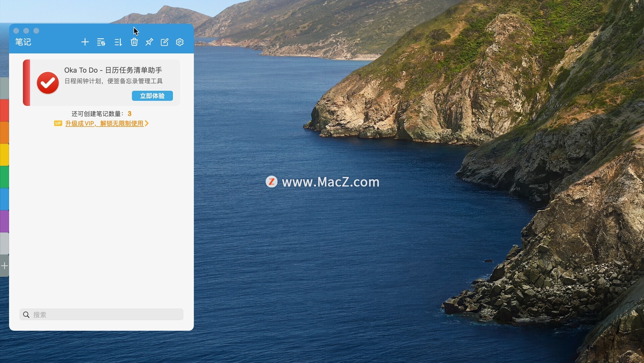Select the orange color tab on sidebar

[4, 132]
